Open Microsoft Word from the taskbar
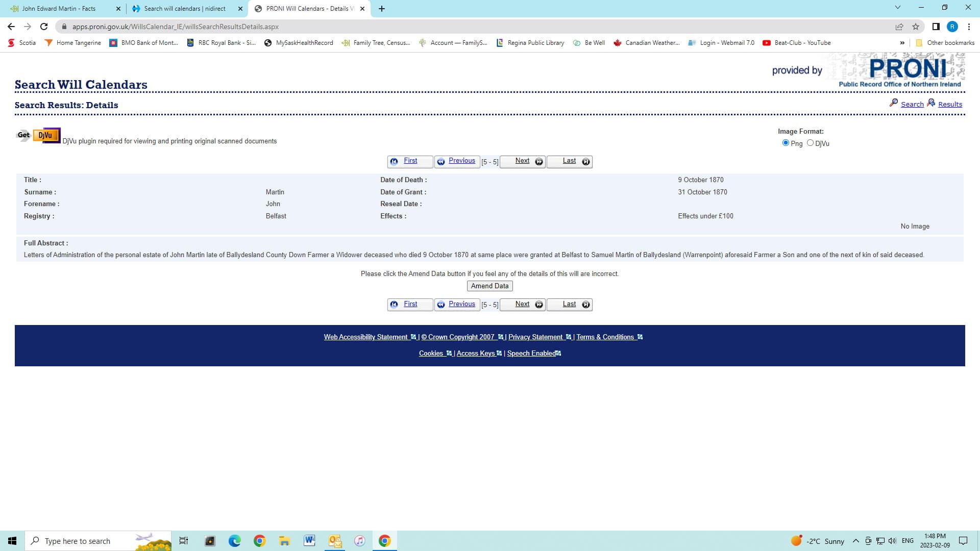The width and height of the screenshot is (980, 551). (x=309, y=541)
